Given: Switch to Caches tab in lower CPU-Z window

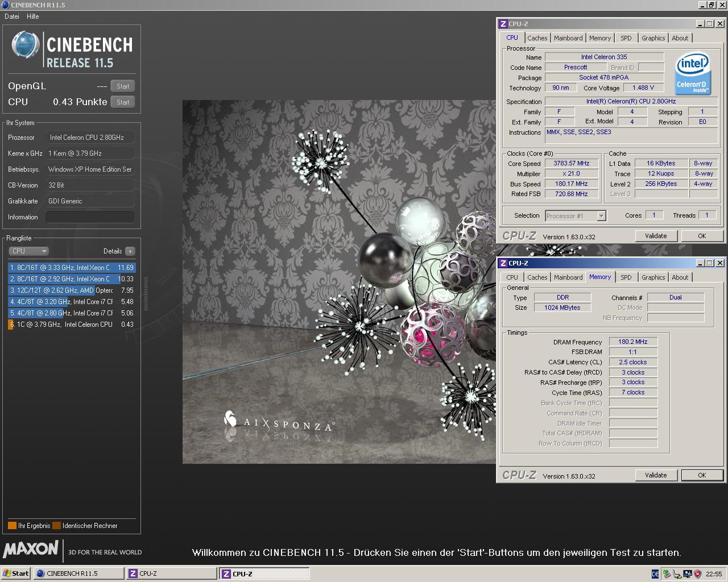Looking at the screenshot, I should 537,277.
